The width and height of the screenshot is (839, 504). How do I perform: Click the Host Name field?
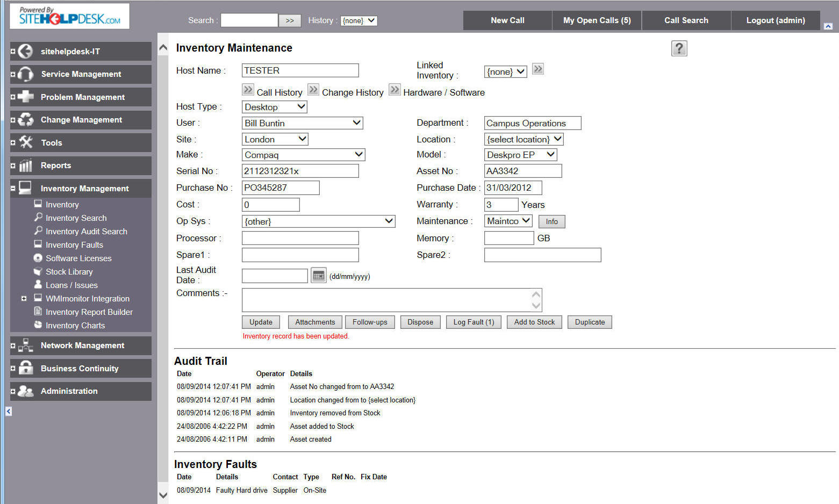coord(300,70)
